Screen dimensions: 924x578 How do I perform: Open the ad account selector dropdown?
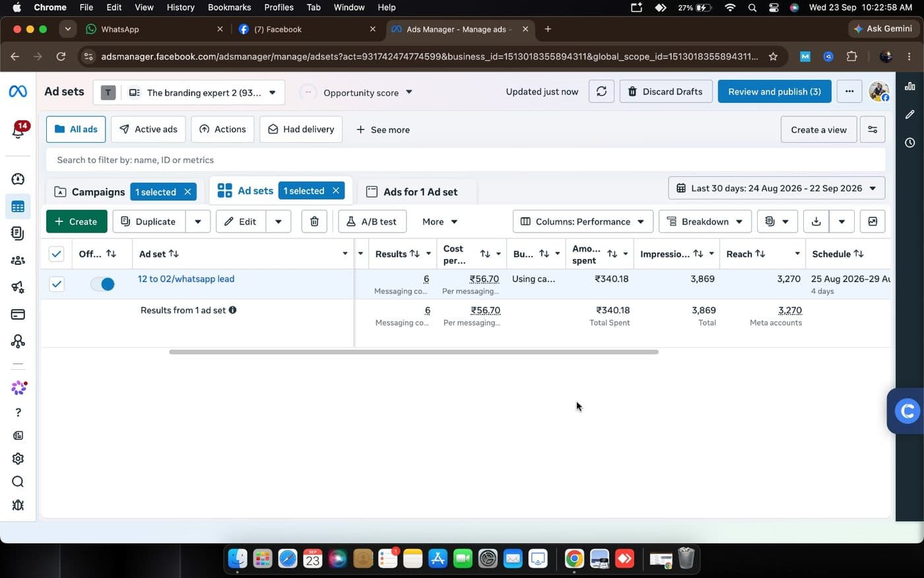tap(189, 92)
